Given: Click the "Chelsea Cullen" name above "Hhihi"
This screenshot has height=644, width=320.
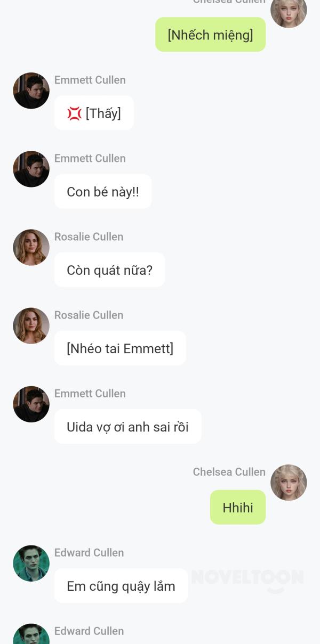Looking at the screenshot, I should point(229,472).
